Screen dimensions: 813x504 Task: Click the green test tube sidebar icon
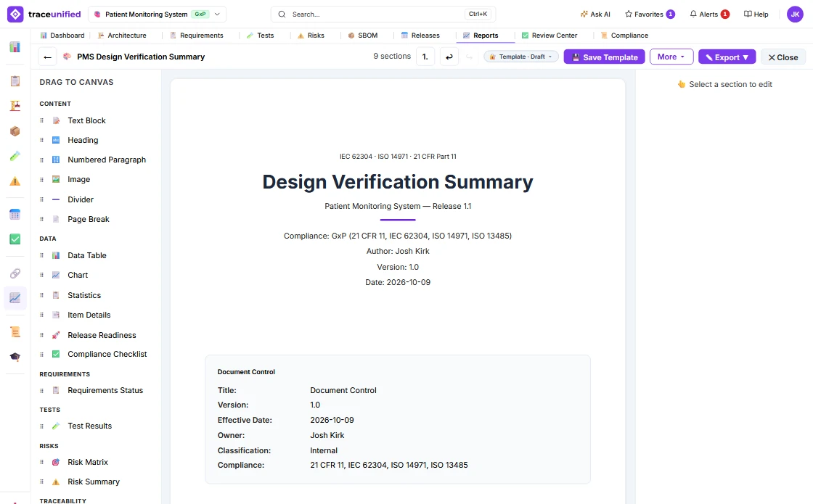tap(15, 156)
